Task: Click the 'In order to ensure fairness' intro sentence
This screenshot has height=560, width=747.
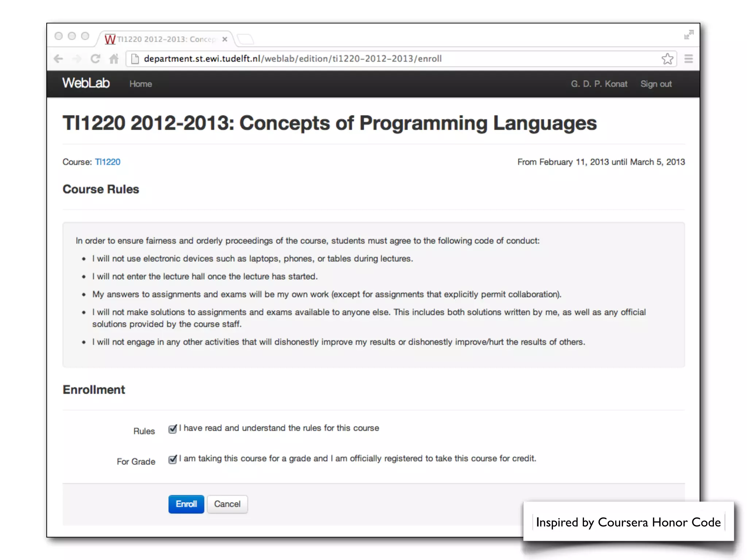Action: [x=307, y=241]
